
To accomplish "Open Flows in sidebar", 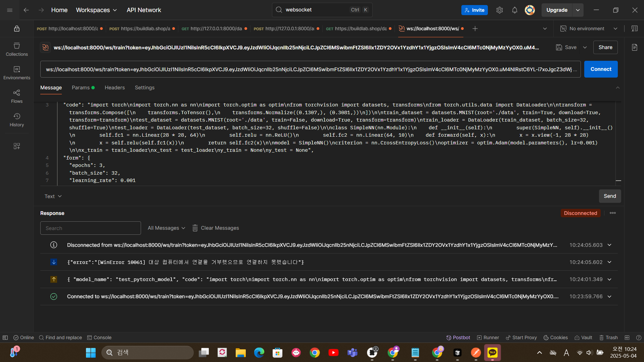I will click(17, 96).
